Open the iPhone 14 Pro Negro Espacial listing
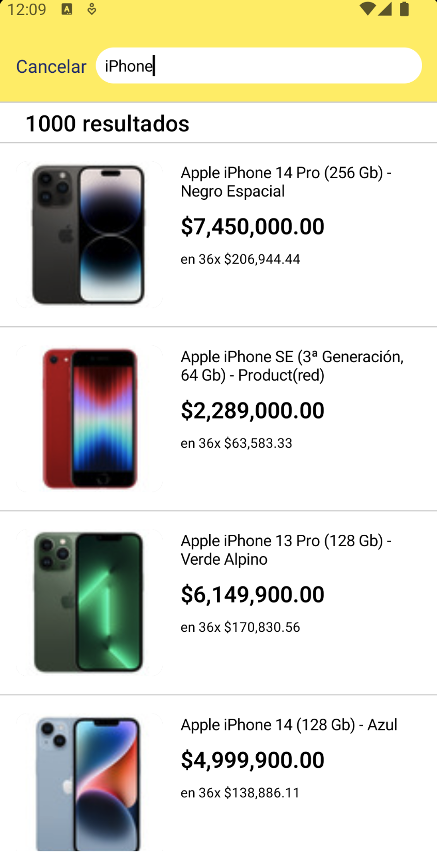Viewport: 437px width, 868px height. [286, 182]
